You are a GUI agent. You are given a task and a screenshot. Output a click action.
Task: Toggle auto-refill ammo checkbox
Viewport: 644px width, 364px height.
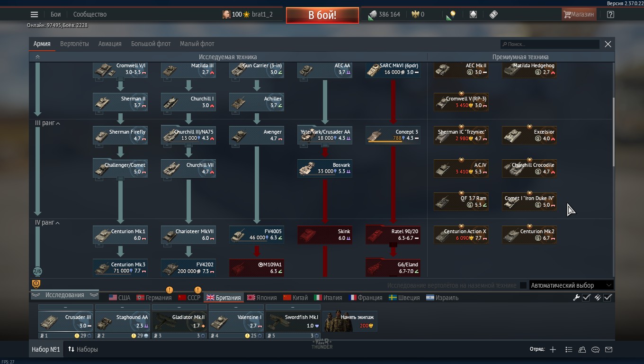608,298
